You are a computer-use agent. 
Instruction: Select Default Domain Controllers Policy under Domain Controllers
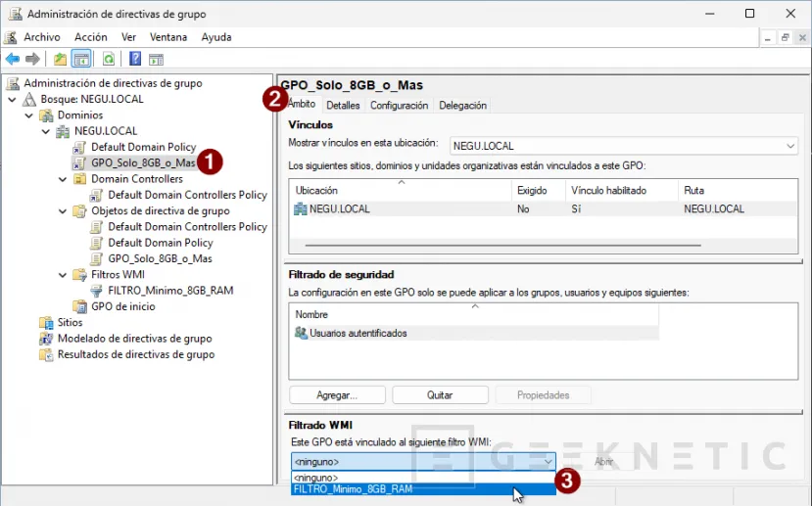187,195
